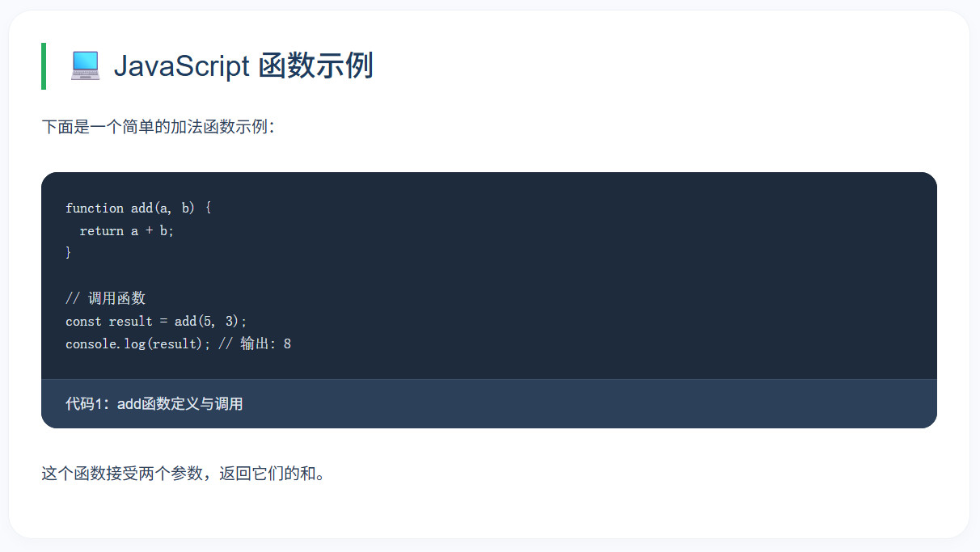Click the code "console.log(result);"

138,343
